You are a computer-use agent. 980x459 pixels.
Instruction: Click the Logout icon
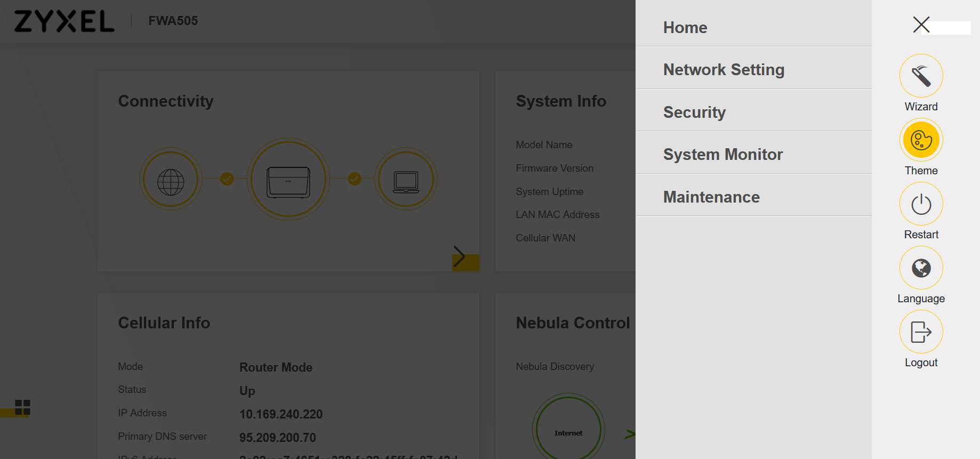click(x=921, y=332)
